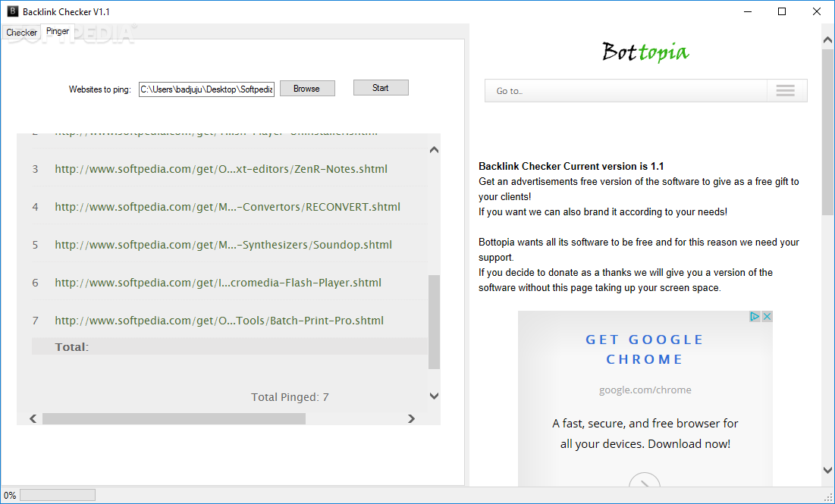Click the Total: row in results
Screen dimensions: 835x504
click(x=230, y=347)
